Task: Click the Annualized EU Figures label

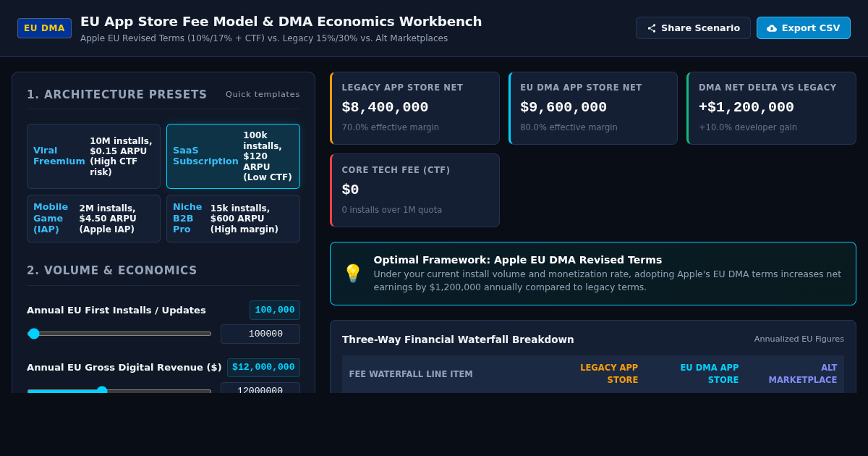Action: coord(799,339)
